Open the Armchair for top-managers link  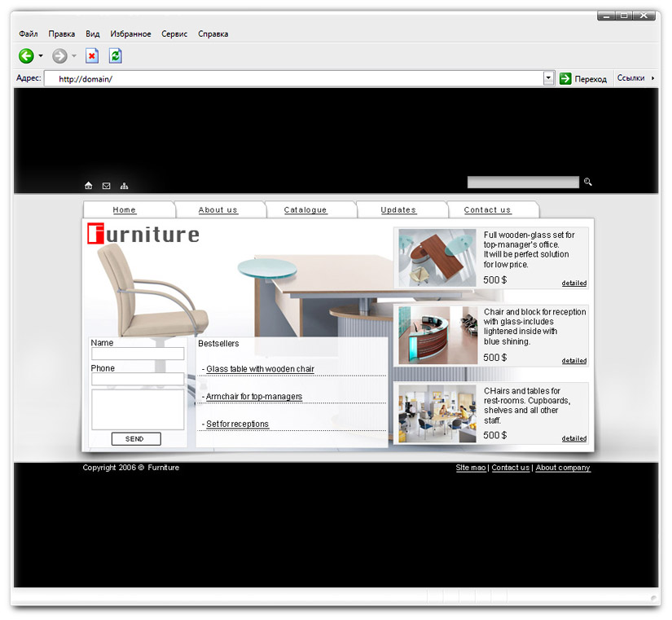[253, 397]
